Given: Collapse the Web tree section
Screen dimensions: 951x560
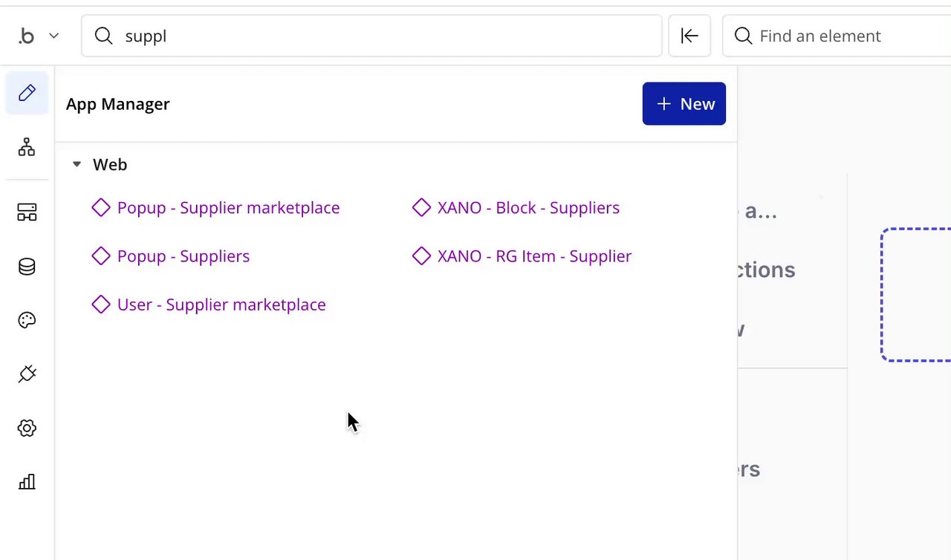Looking at the screenshot, I should [x=77, y=165].
